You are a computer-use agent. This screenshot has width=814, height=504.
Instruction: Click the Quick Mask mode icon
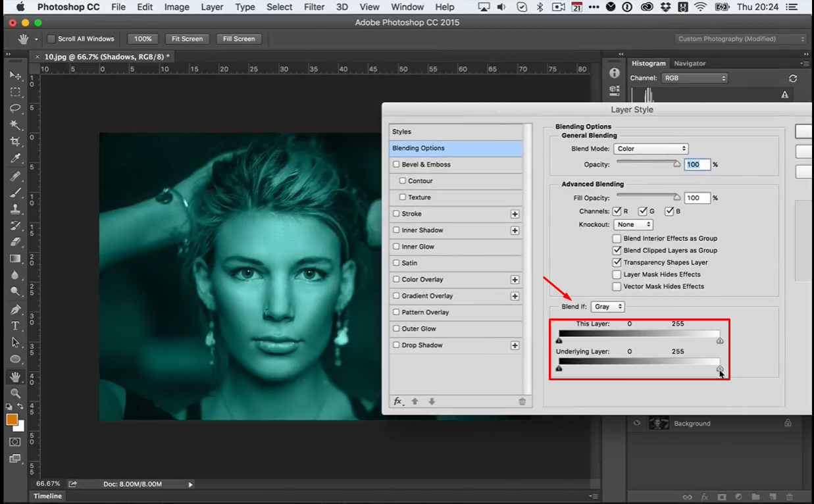tap(15, 441)
